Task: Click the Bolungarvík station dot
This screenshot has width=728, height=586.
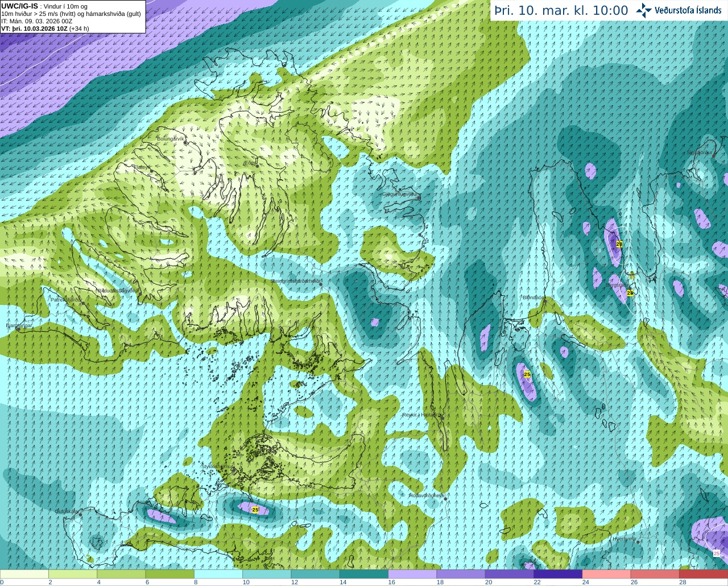Action: coord(186,143)
